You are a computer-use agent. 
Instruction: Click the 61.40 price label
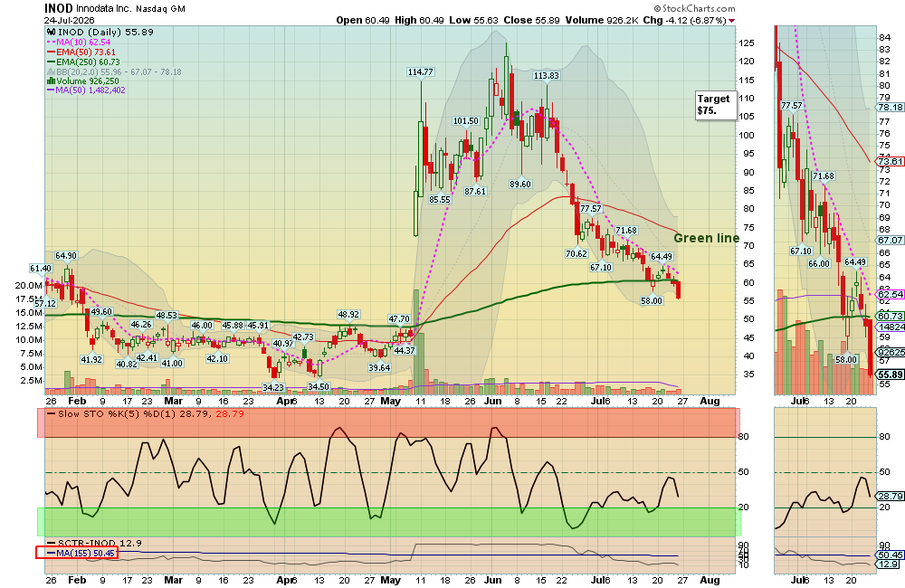41,269
